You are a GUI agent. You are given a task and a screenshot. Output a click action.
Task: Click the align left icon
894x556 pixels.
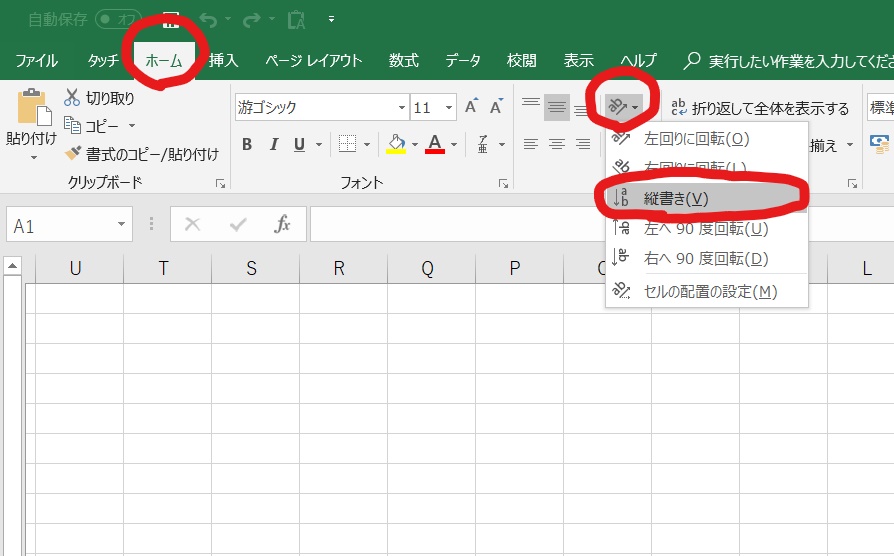click(x=531, y=144)
